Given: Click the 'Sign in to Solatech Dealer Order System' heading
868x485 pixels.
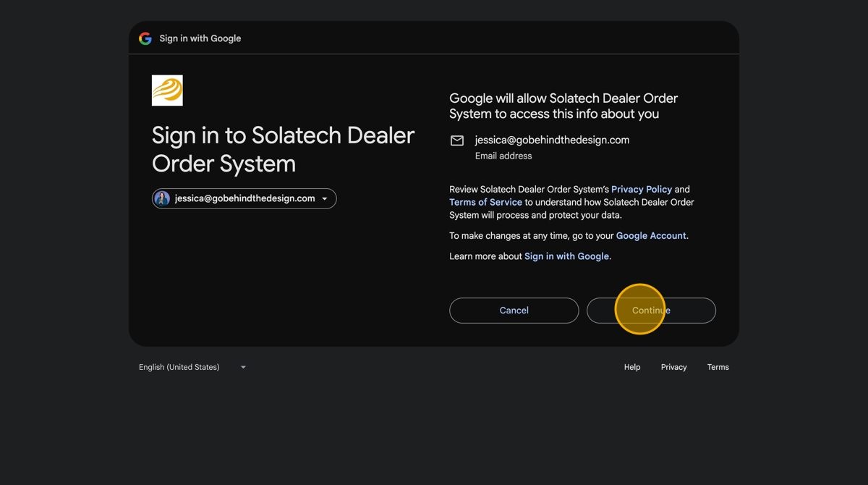Looking at the screenshot, I should point(284,149).
